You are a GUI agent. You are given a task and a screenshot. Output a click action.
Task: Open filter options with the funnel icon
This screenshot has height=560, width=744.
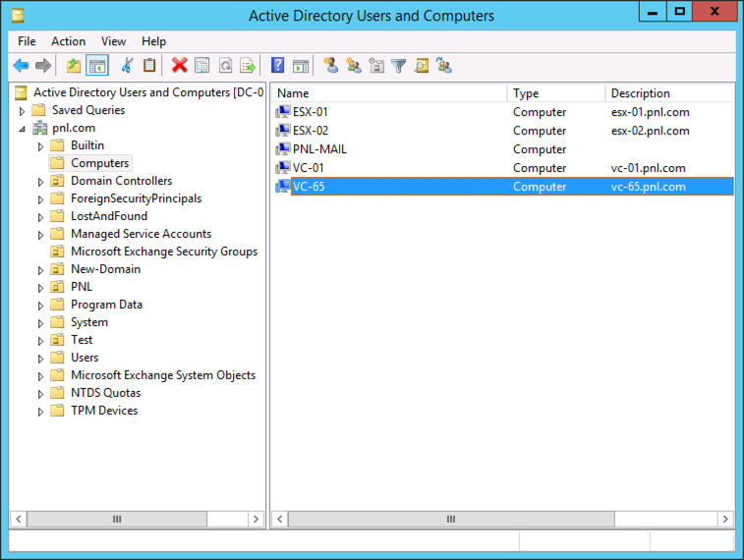point(399,66)
